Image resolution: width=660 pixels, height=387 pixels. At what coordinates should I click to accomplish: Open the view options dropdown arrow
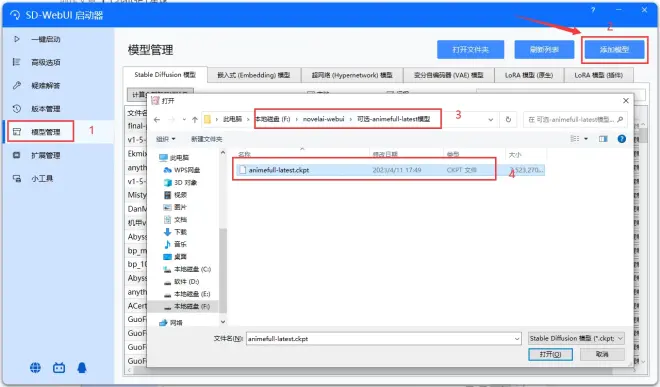[x=586, y=139]
